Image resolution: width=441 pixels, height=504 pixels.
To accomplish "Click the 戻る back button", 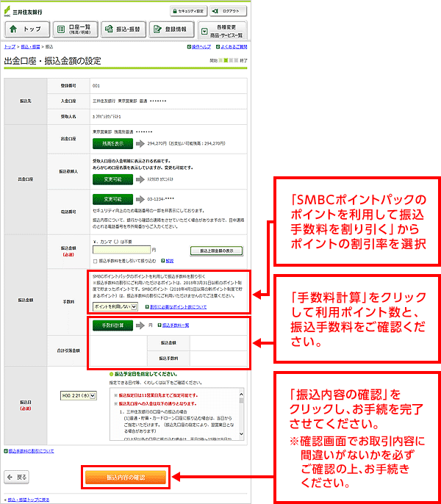I will point(17,477).
